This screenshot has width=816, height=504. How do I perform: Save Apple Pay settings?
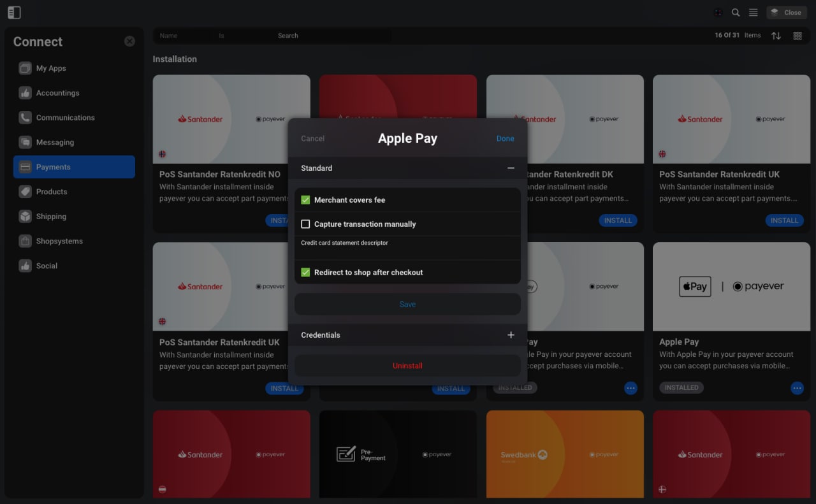(407, 305)
